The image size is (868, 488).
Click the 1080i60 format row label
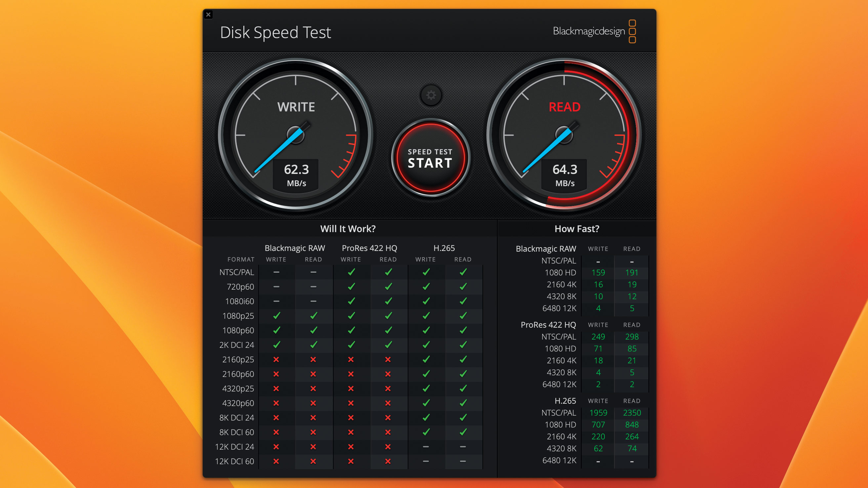coord(240,301)
